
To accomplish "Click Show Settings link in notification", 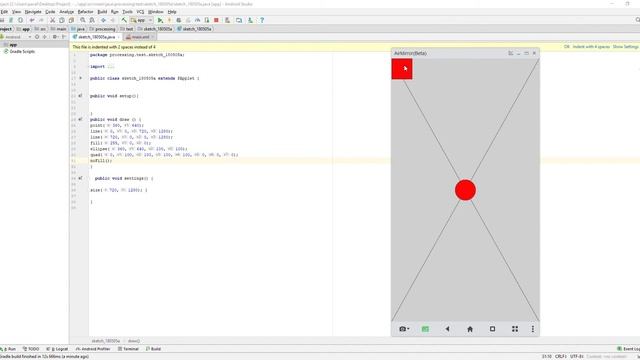I will [x=625, y=47].
